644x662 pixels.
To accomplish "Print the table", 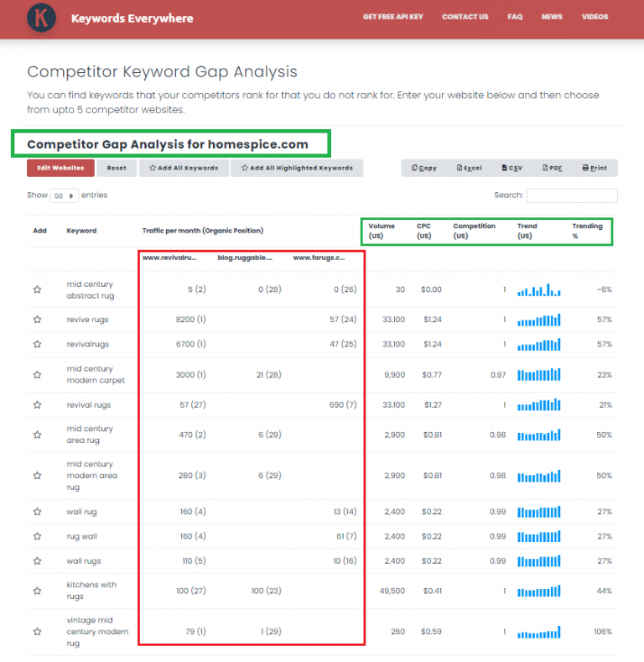I will click(x=595, y=168).
